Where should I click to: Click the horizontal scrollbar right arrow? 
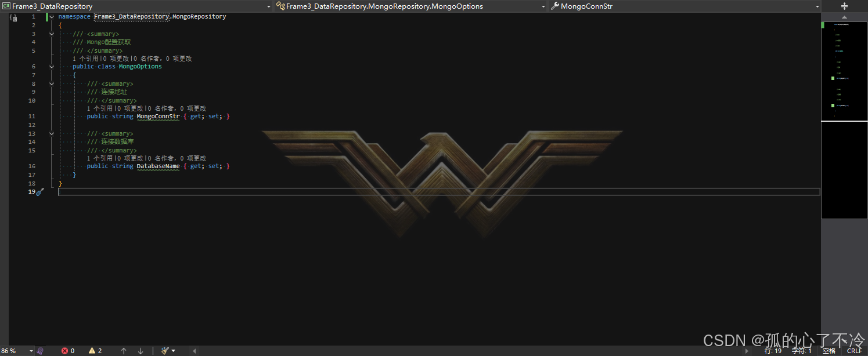[x=747, y=351]
